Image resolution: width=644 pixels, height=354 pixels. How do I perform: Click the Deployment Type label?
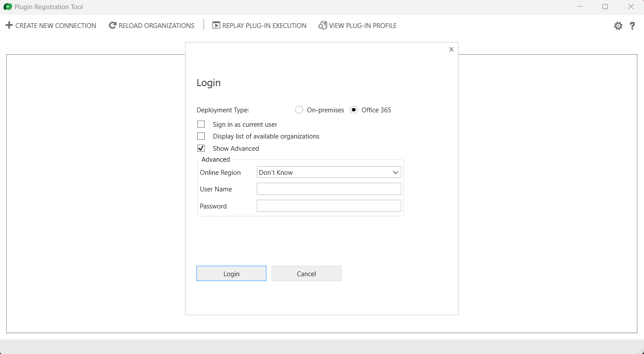223,110
